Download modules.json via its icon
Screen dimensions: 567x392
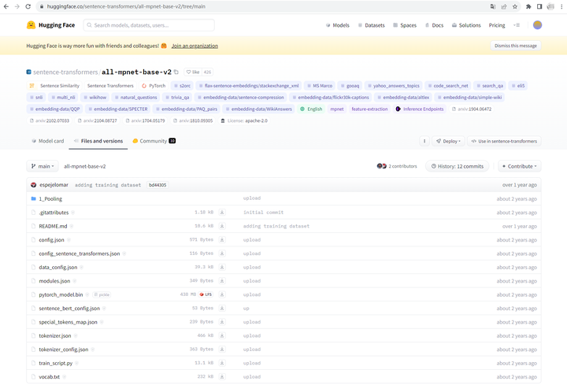[x=222, y=281]
